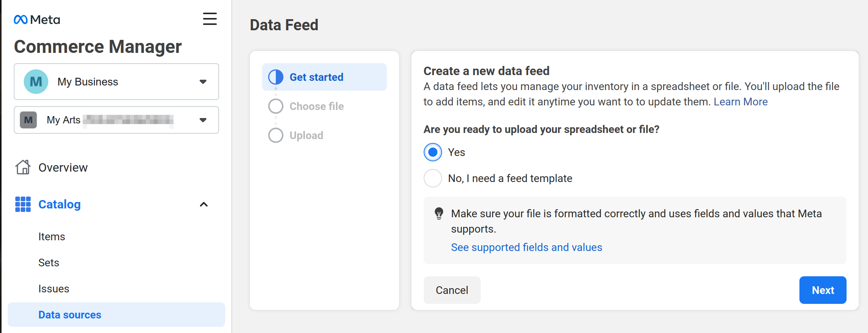Viewport: 868px width, 333px height.
Task: Open 'See supported fields and values' link
Action: coord(526,247)
